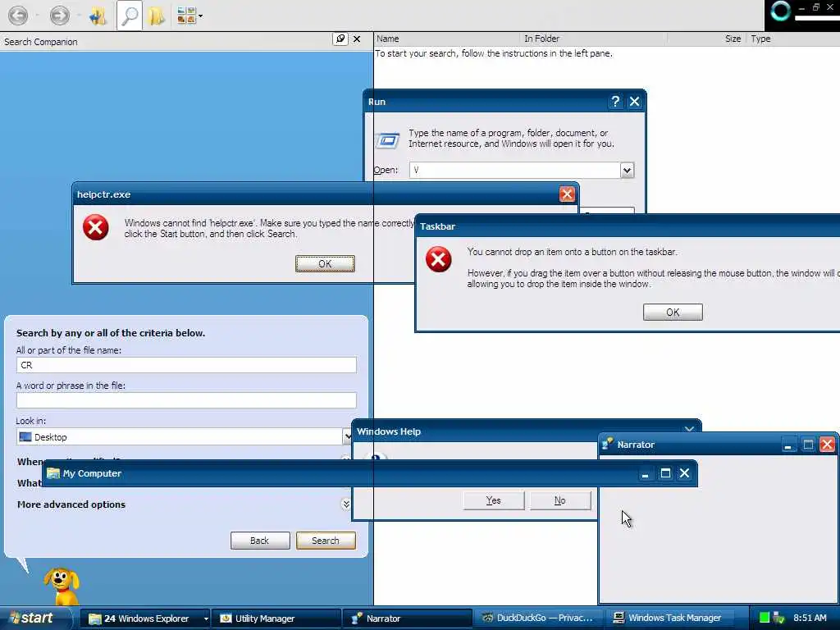Click the Back button in Search Companion
The width and height of the screenshot is (840, 630).
point(260,541)
